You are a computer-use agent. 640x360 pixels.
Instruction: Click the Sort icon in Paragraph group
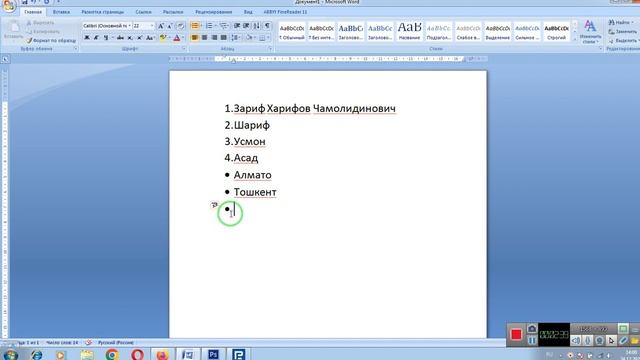[257, 26]
